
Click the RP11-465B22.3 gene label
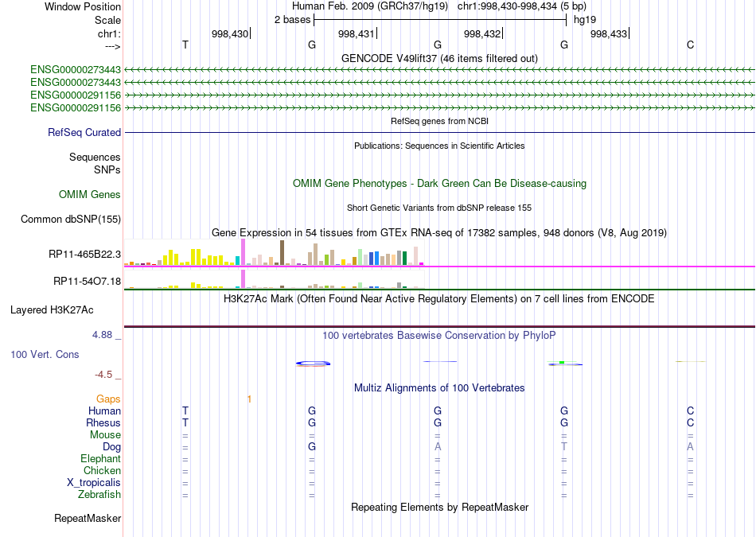(x=84, y=255)
